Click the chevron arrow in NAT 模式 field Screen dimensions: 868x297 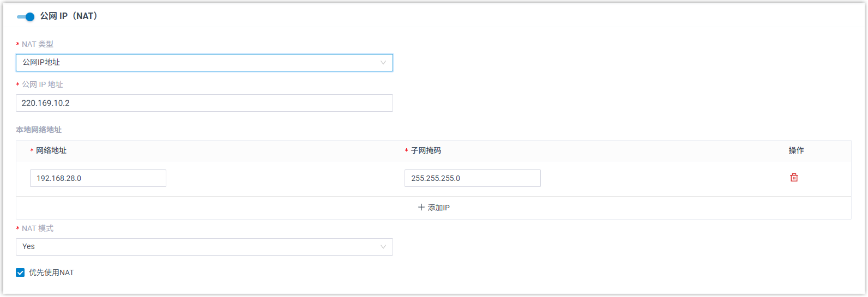[383, 247]
